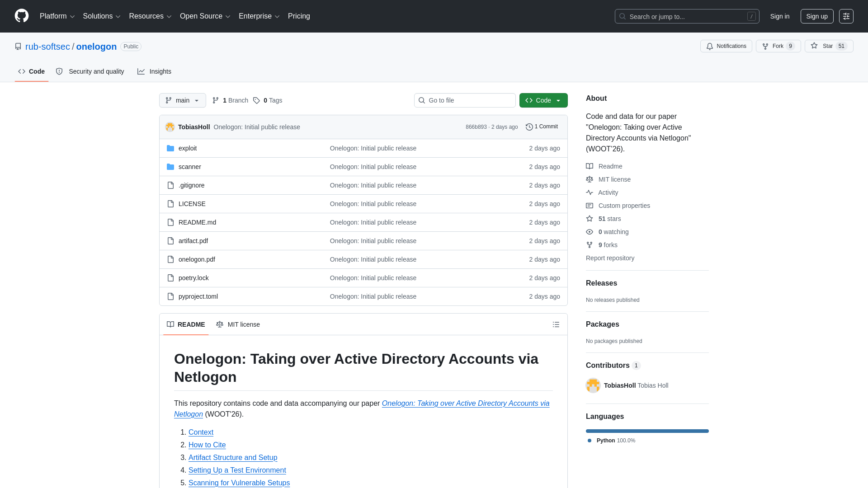Viewport: 868px width, 488px height.
Task: Open the Contributors heading link
Action: [613, 366]
